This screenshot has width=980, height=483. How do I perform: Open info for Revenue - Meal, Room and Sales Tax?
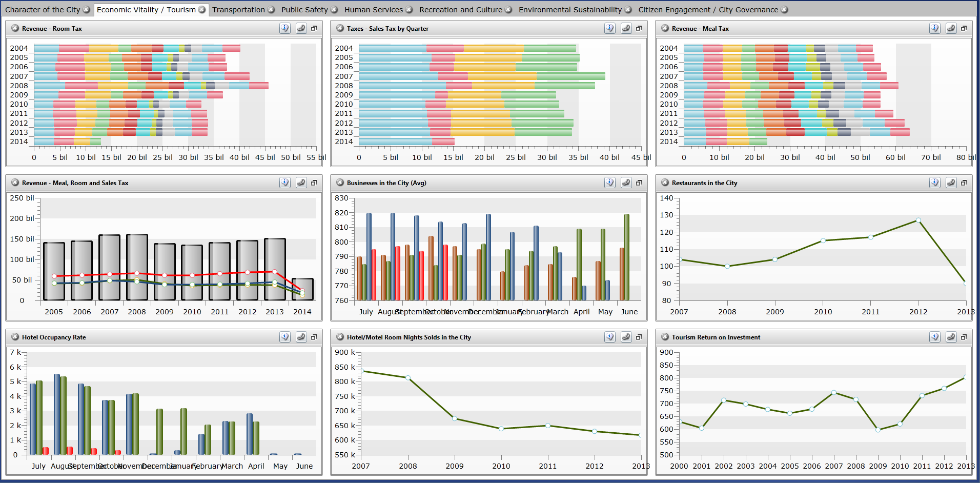click(x=285, y=183)
